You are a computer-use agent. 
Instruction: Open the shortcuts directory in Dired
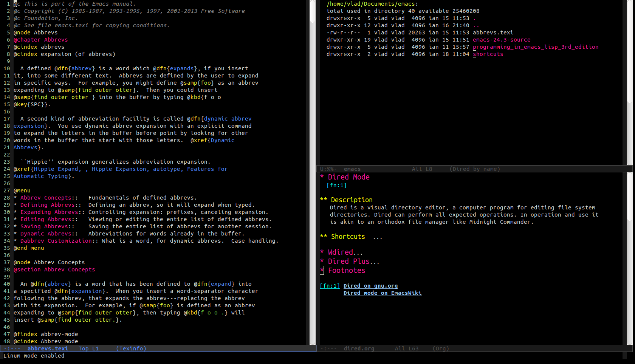pyautogui.click(x=488, y=54)
